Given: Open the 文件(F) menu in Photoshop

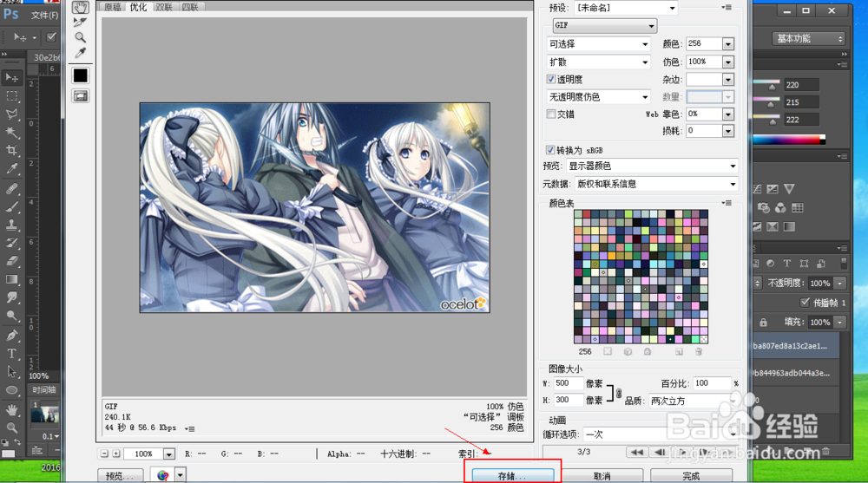Looking at the screenshot, I should (x=44, y=16).
